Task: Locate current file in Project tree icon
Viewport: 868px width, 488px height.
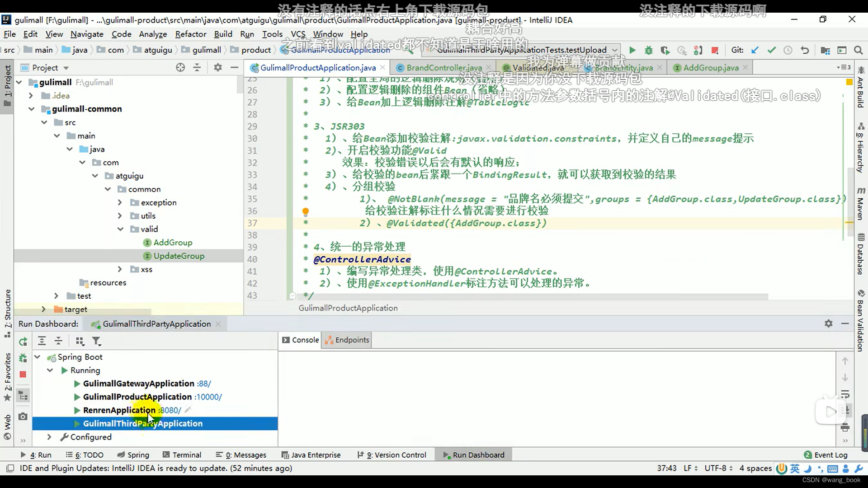Action: point(180,67)
